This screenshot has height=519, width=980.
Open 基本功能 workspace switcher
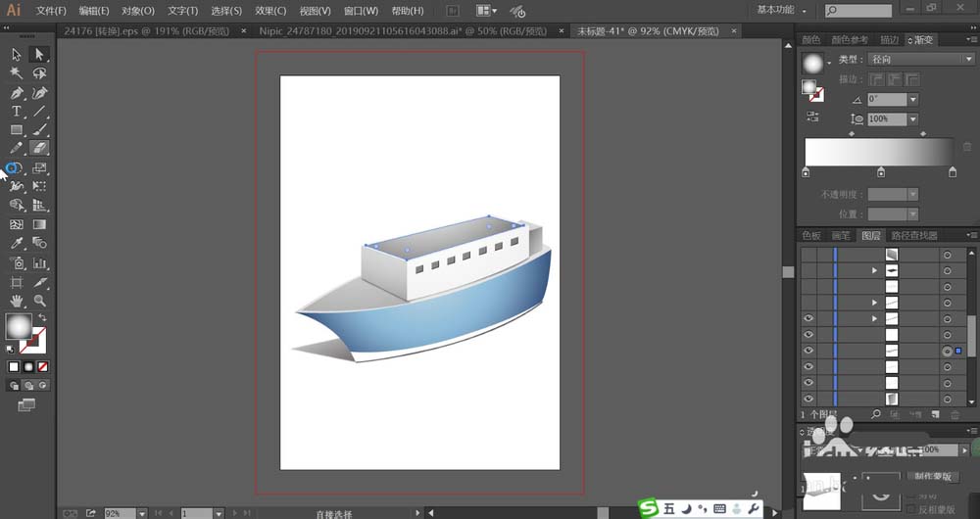pyautogui.click(x=781, y=10)
